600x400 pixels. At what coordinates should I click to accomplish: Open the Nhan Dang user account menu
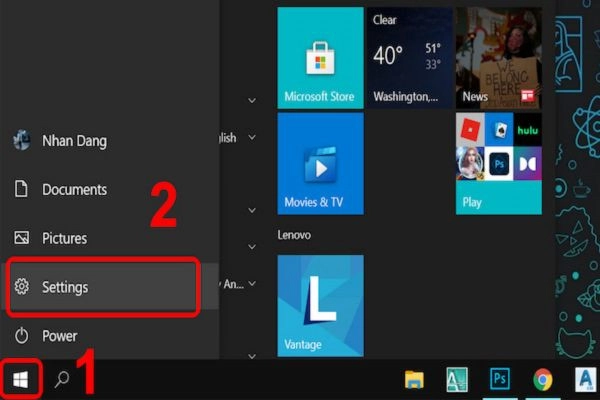coord(73,140)
